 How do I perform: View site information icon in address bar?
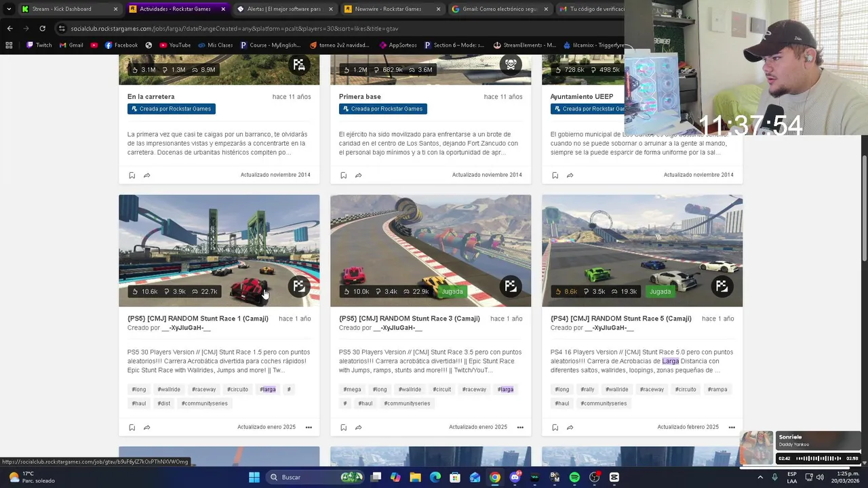coord(62,28)
